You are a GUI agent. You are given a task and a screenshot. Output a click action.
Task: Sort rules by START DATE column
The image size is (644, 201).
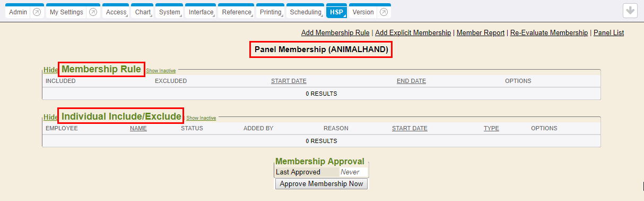pyautogui.click(x=289, y=81)
